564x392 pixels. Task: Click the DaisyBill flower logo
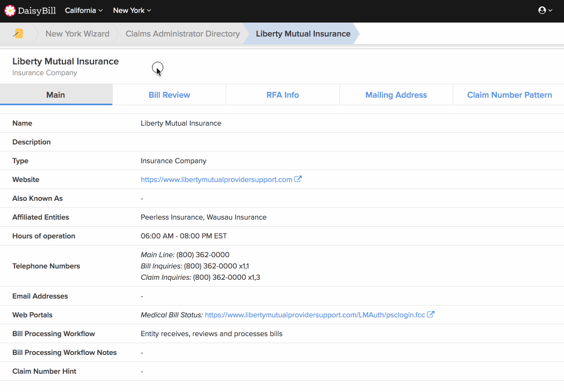(10, 11)
